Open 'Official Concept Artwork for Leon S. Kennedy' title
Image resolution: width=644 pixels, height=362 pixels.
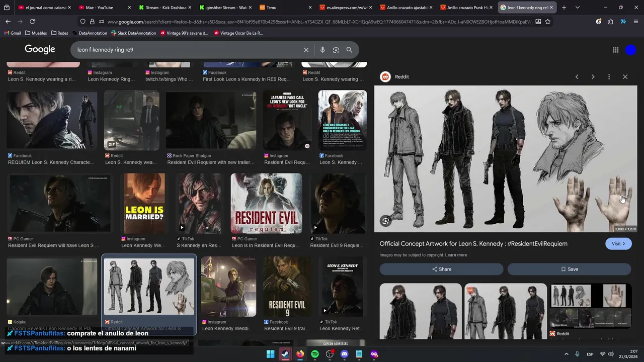[473, 243]
